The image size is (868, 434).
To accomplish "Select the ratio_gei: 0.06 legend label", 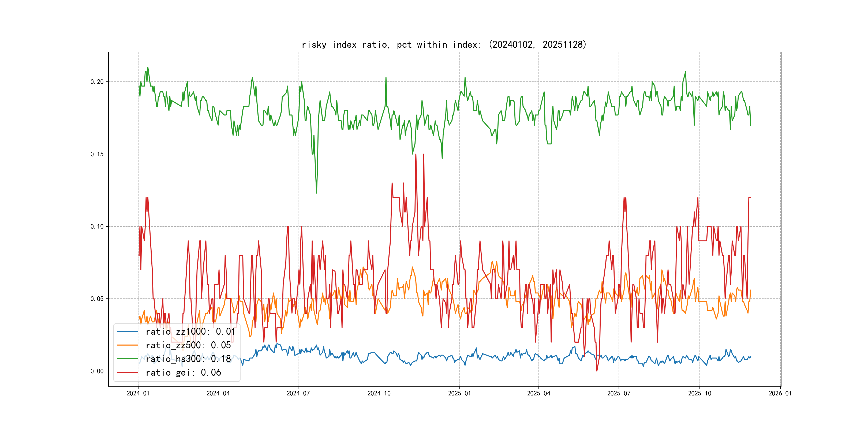I will coord(183,373).
